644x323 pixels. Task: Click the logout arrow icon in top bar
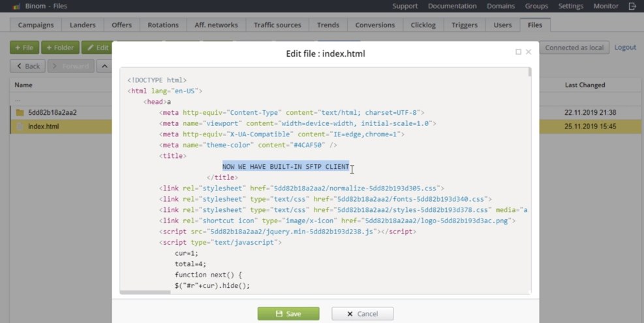[632, 7]
